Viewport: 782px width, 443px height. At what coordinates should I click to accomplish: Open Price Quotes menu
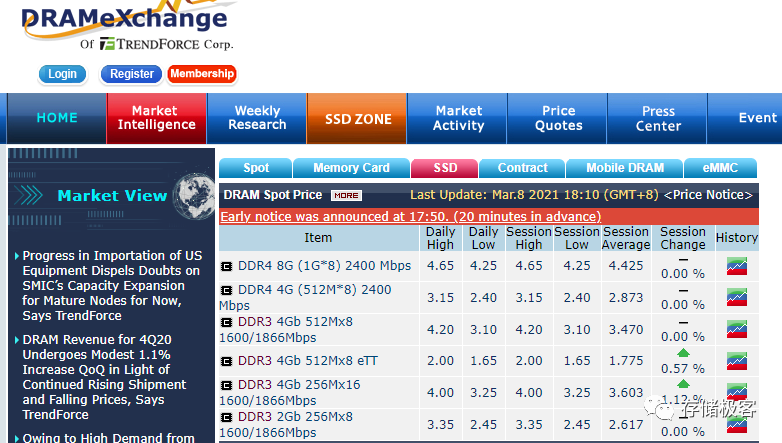(x=558, y=118)
